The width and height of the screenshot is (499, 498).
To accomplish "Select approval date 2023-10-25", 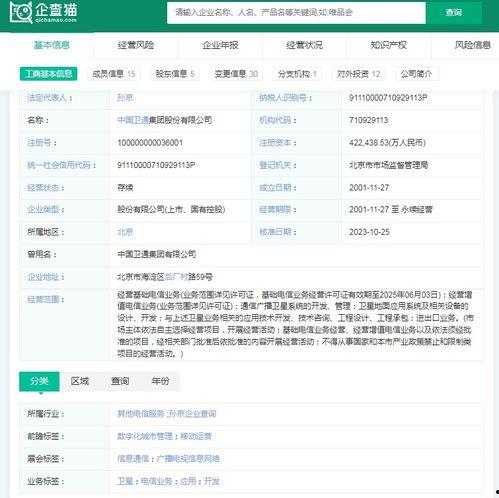I will point(369,232).
